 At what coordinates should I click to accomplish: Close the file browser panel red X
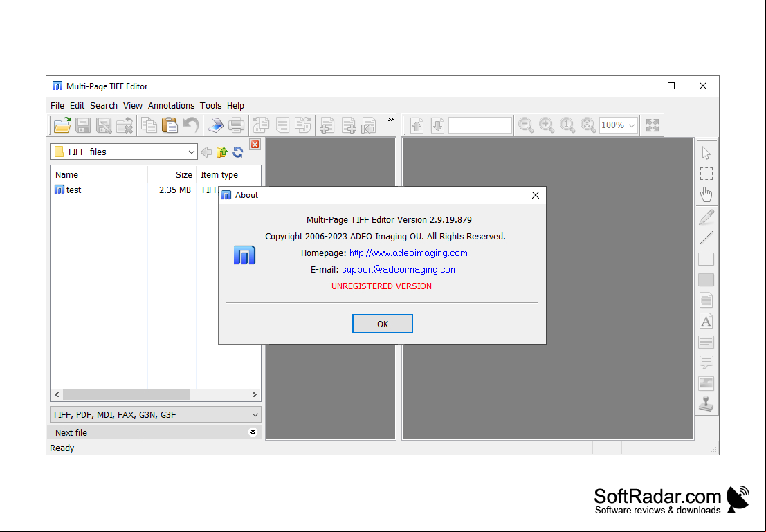255,144
